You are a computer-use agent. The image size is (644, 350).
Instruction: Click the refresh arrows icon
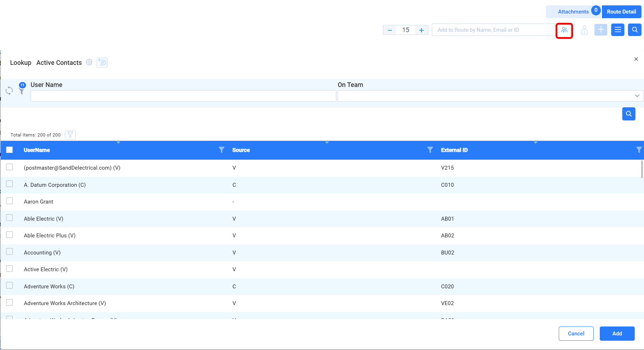pos(9,91)
